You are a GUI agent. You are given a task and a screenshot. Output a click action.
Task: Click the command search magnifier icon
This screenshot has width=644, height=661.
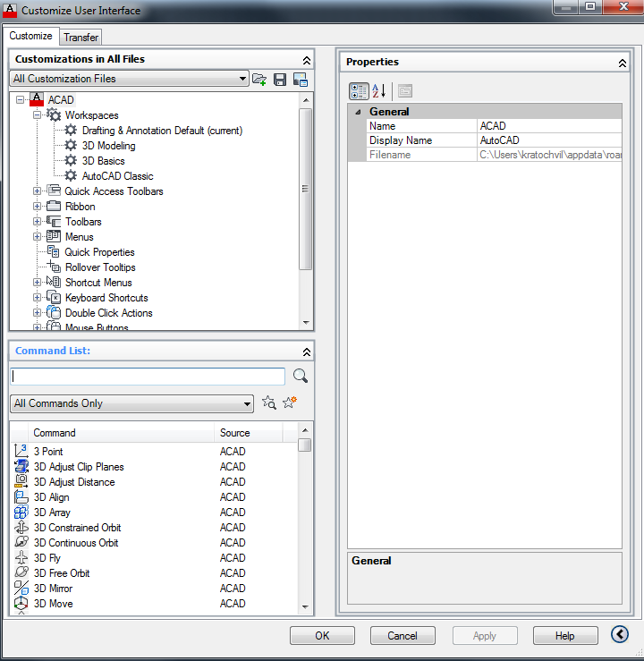[x=300, y=376]
